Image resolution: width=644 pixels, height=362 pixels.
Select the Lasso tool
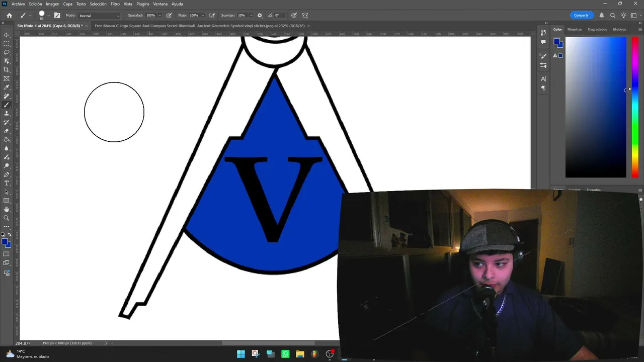coord(7,52)
